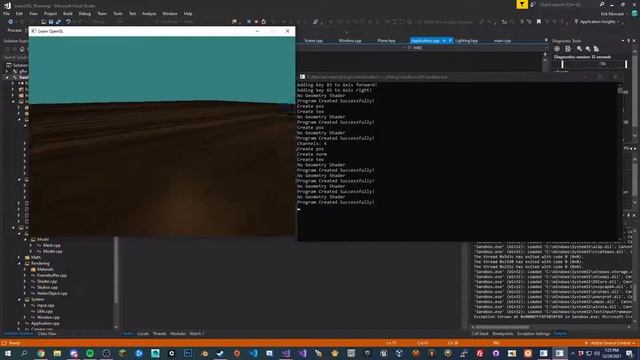640x360 pixels.
Task: Select the Application.cpp editor tab
Action: (x=425, y=41)
